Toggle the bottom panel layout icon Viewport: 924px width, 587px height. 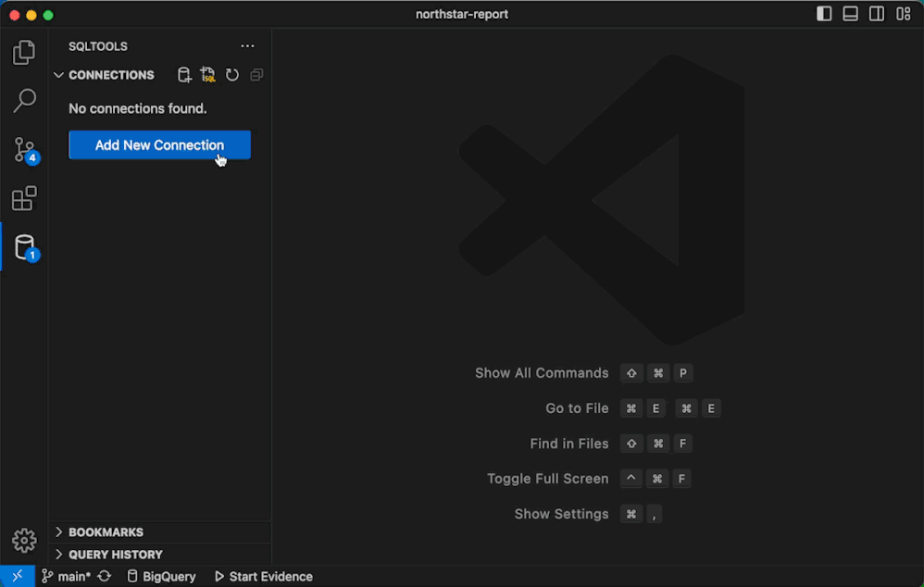click(850, 14)
